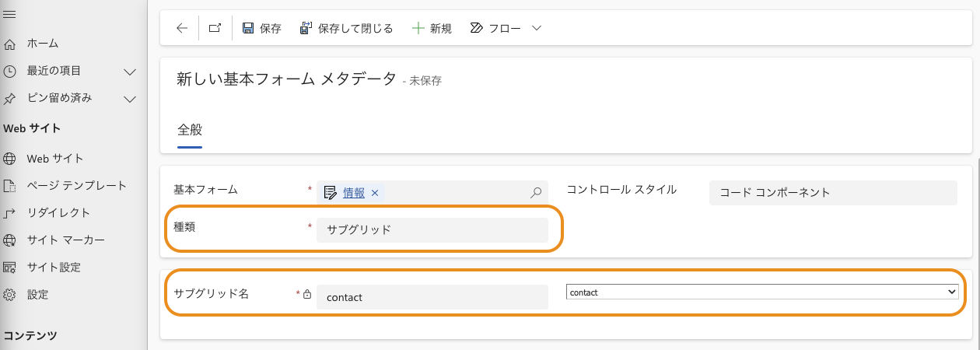Select the 全般 tab
This screenshot has width=980, height=350.
(x=190, y=129)
